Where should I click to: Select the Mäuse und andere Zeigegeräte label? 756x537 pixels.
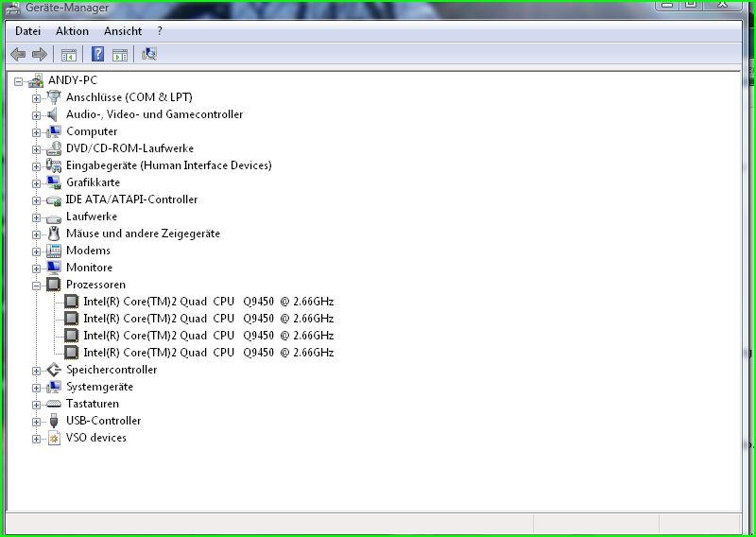tap(144, 234)
